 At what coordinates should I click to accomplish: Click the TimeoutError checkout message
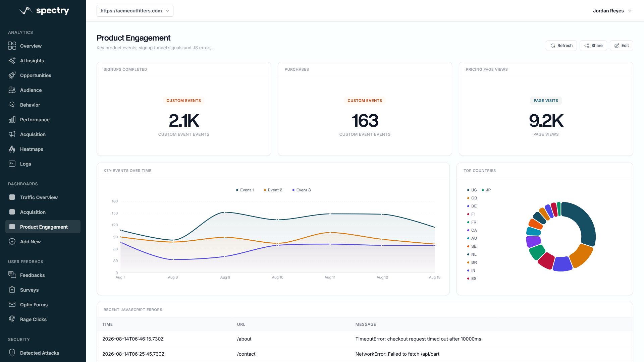click(418, 339)
